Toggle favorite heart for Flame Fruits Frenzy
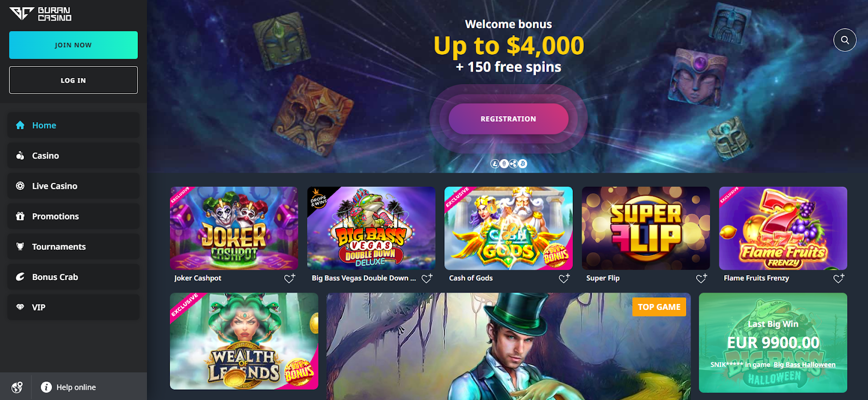This screenshot has width=868, height=400. click(x=839, y=278)
